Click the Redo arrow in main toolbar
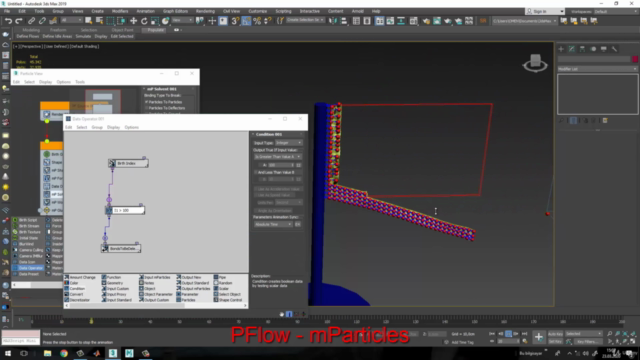 19,20
